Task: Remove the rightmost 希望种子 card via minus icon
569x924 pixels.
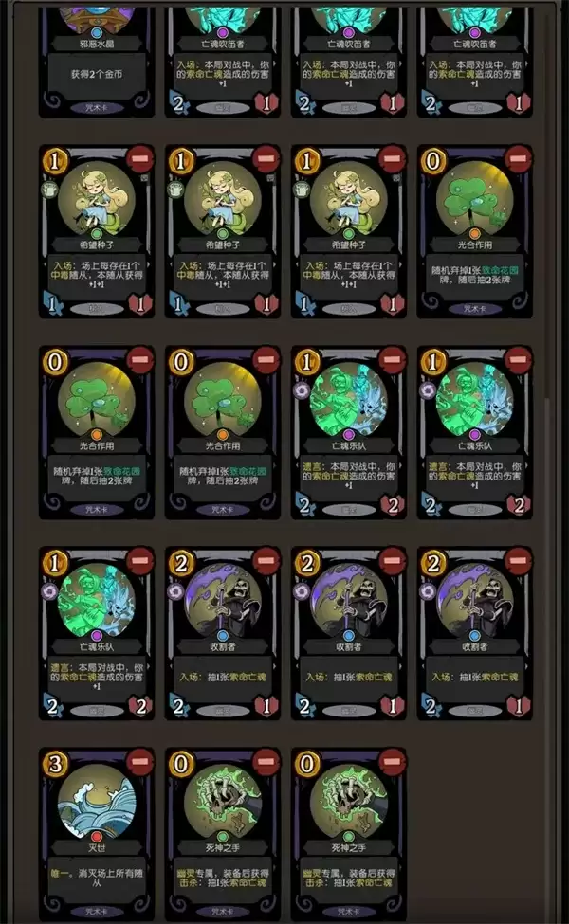Action: coord(392,158)
